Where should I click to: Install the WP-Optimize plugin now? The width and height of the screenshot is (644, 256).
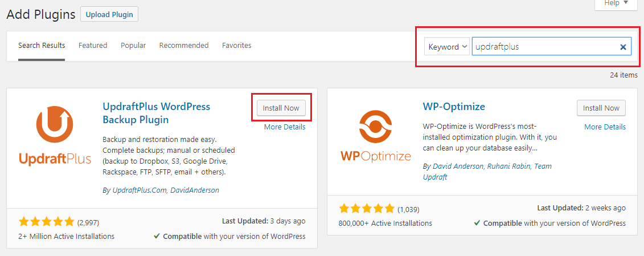pos(601,108)
